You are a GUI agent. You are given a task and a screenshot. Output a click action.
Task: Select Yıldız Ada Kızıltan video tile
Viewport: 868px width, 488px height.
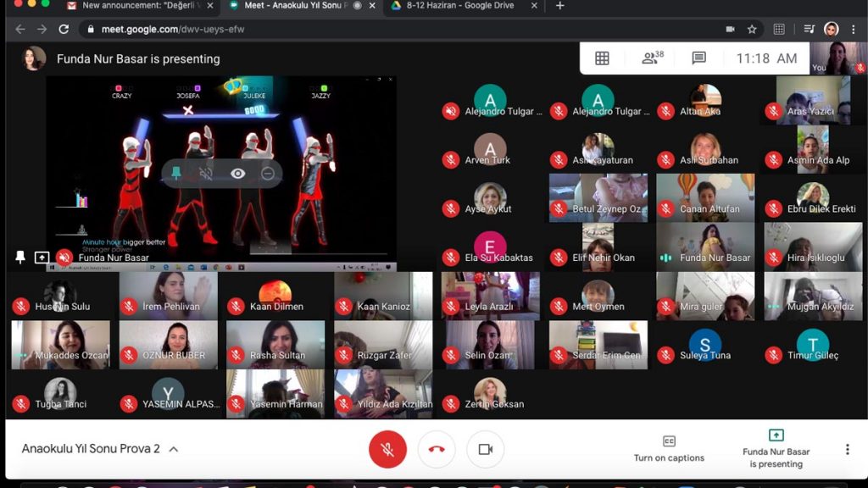pyautogui.click(x=383, y=393)
